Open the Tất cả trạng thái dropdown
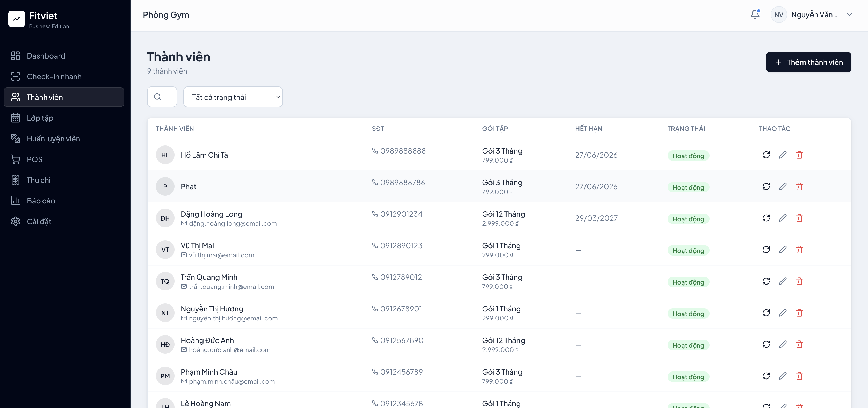The image size is (868, 408). coord(233,97)
